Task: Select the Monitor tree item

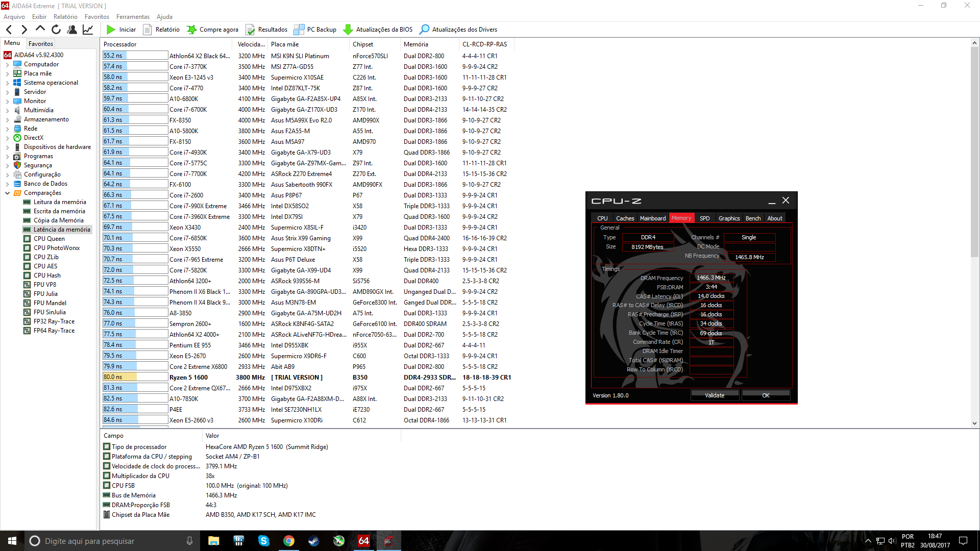Action: pyautogui.click(x=35, y=101)
